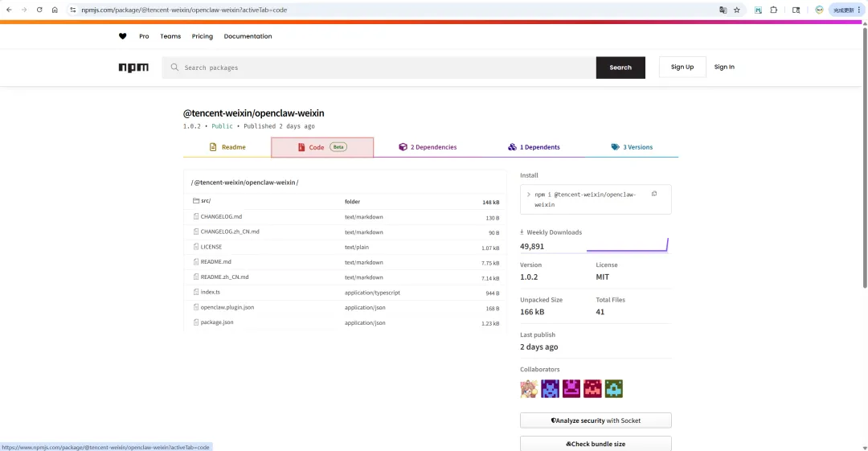Click the src folder icon
This screenshot has width=868, height=451.
[196, 200]
